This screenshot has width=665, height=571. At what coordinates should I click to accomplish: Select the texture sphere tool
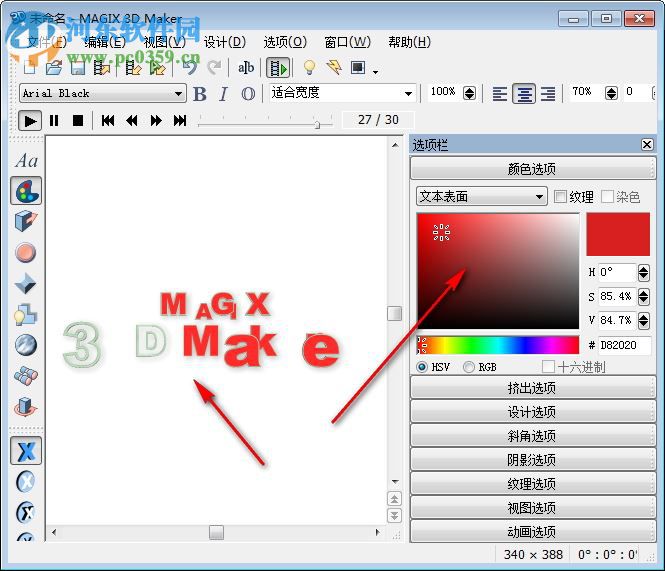(x=26, y=345)
